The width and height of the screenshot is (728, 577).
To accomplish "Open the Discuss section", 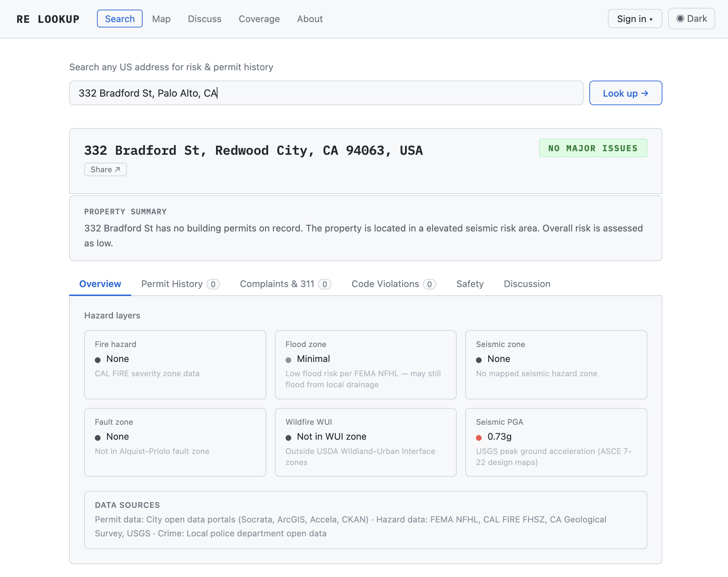I will pyautogui.click(x=204, y=19).
